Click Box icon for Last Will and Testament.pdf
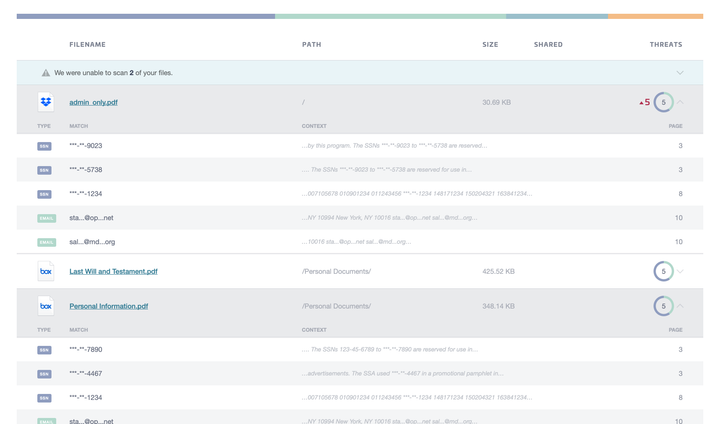The width and height of the screenshot is (720, 424). [45, 271]
